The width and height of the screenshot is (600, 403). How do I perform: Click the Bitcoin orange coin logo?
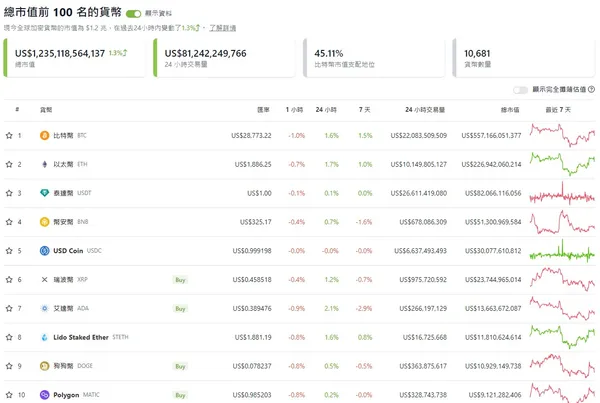(x=45, y=135)
